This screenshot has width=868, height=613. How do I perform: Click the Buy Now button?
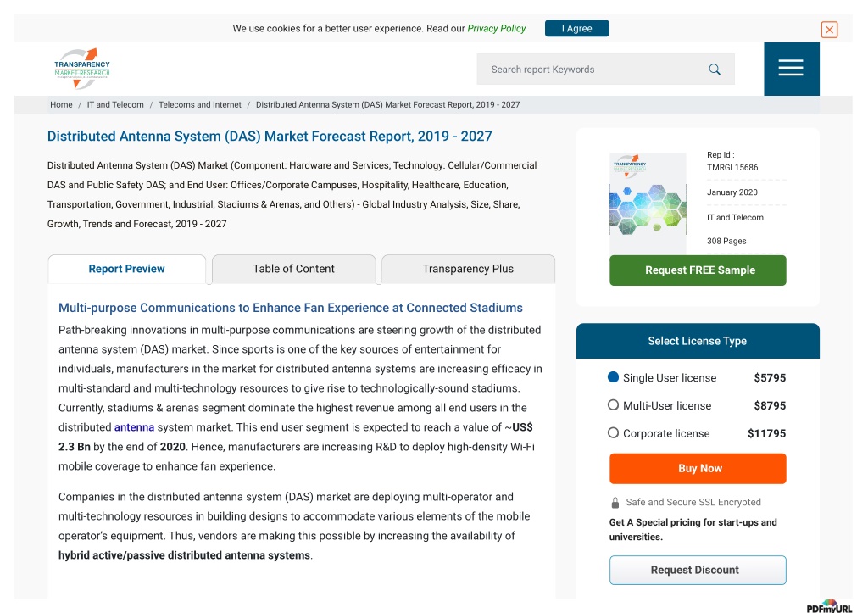tap(698, 469)
